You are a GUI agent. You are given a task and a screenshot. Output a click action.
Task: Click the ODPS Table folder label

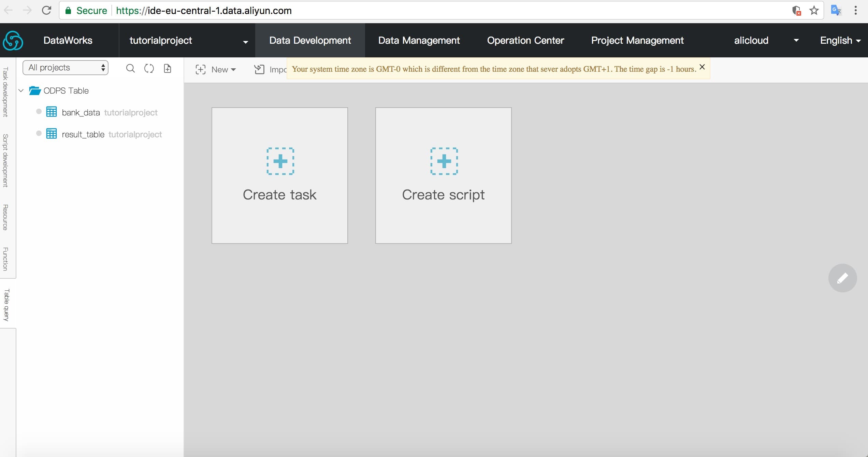click(66, 91)
